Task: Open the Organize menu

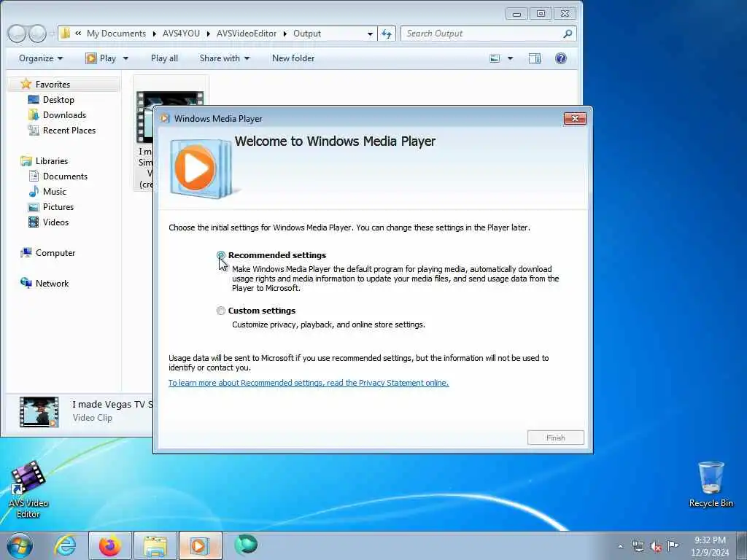Action: click(x=41, y=58)
